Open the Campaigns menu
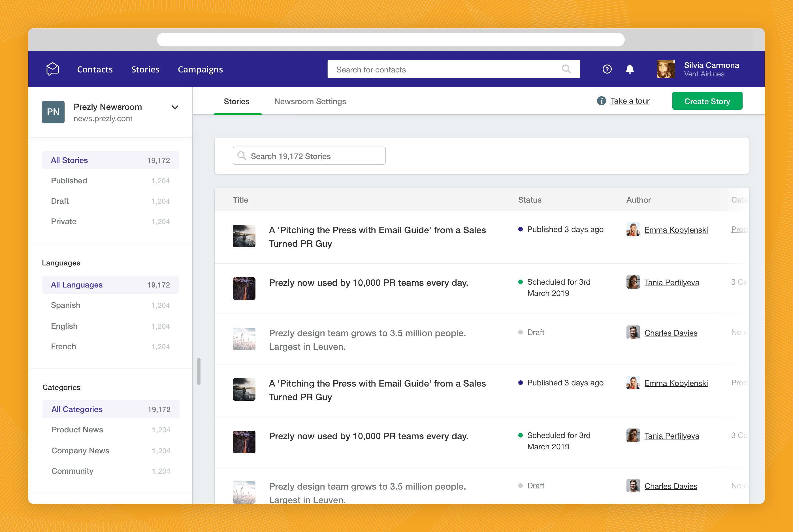This screenshot has height=532, width=793. [x=200, y=70]
